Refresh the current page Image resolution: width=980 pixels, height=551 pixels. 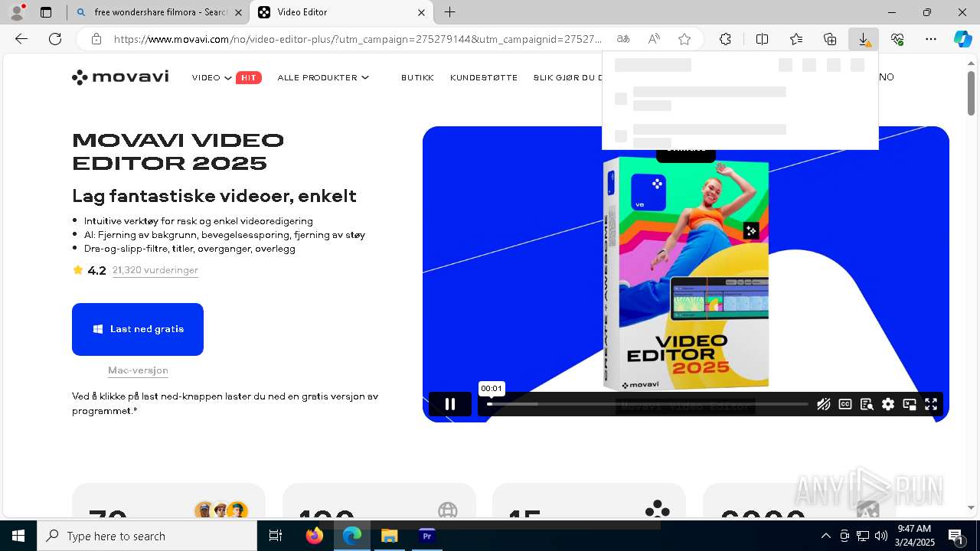point(55,39)
